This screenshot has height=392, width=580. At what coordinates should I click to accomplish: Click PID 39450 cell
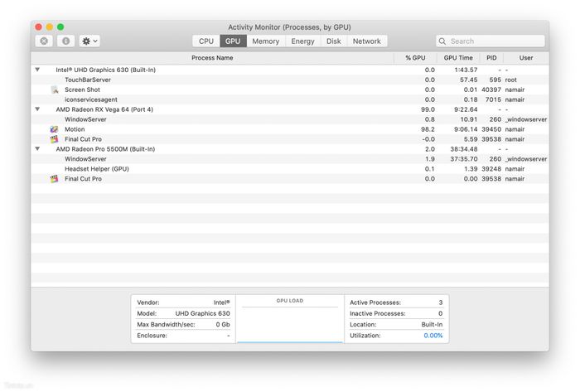click(x=491, y=129)
